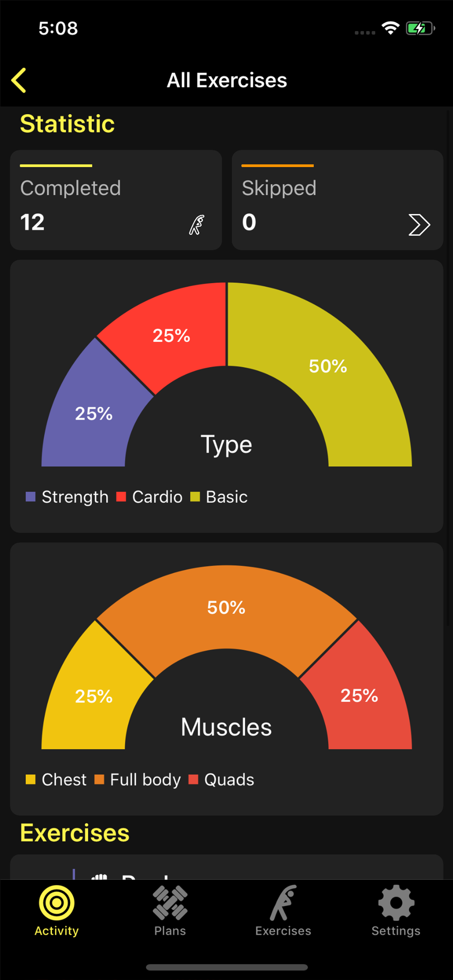Tap the Wi-Fi icon in the status bar

[389, 28]
